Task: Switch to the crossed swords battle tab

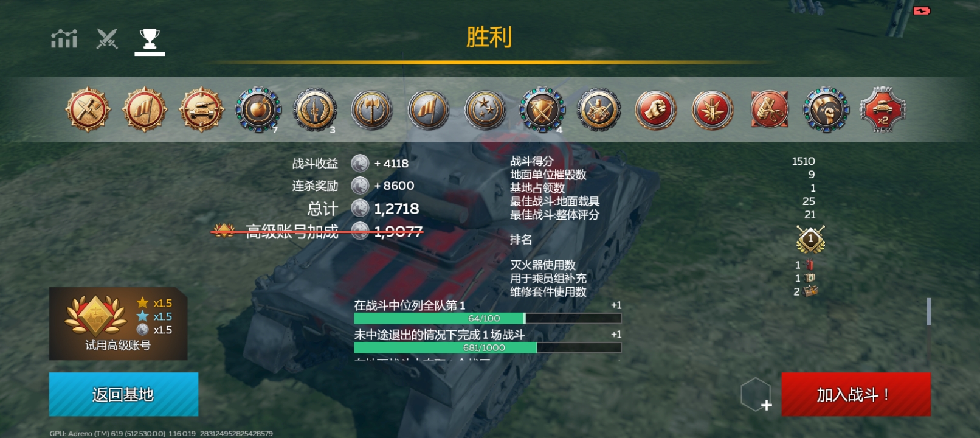Action: click(x=107, y=39)
